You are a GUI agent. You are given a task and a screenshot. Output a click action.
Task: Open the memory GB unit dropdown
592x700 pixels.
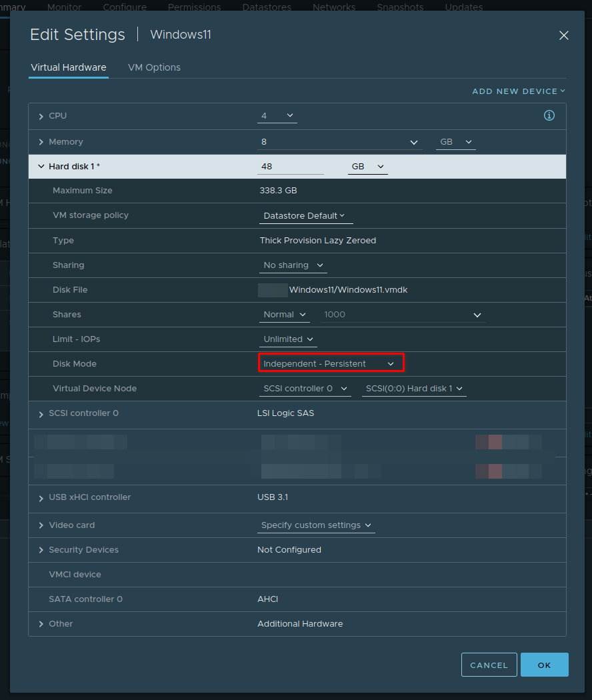[x=455, y=141]
